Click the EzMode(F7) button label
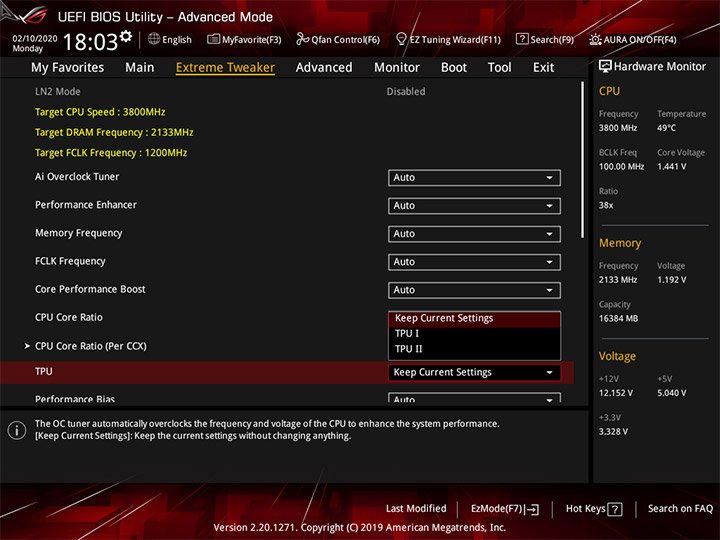 (x=497, y=509)
